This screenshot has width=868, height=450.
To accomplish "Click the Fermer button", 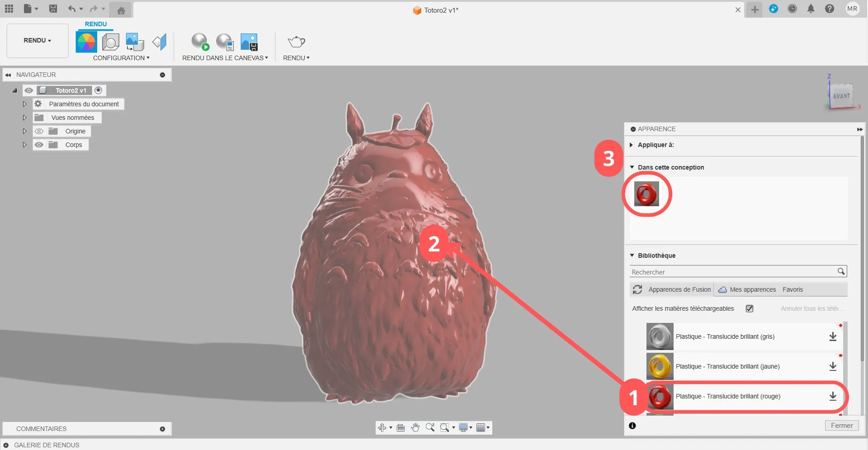I will (x=841, y=426).
